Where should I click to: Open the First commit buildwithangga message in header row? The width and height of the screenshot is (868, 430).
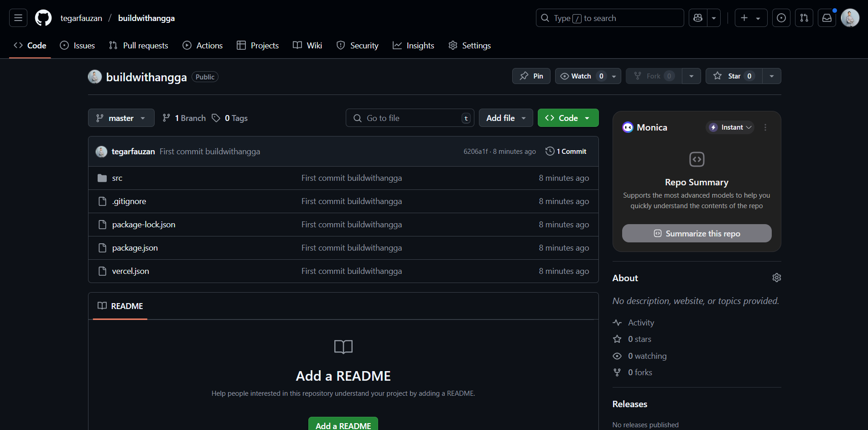(x=210, y=152)
